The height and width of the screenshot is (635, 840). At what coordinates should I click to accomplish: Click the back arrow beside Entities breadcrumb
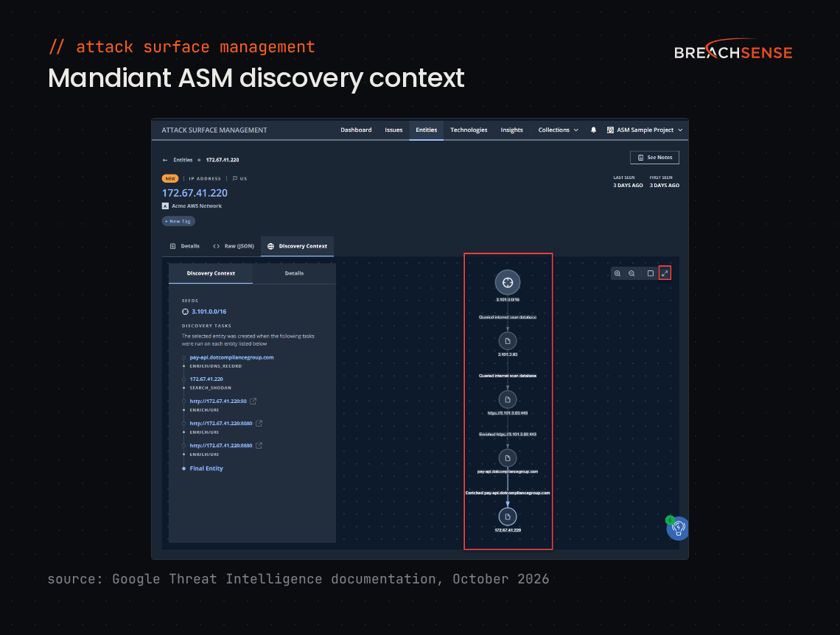coord(165,160)
